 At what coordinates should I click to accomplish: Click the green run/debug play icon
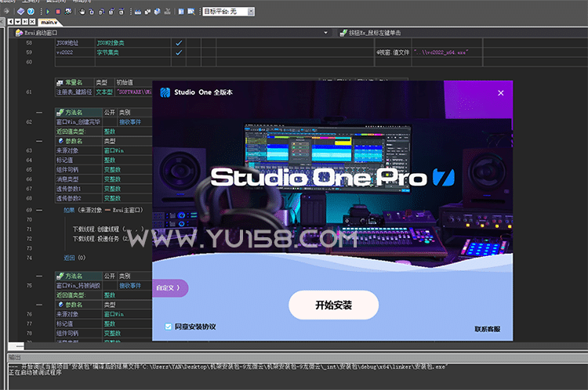point(49,12)
